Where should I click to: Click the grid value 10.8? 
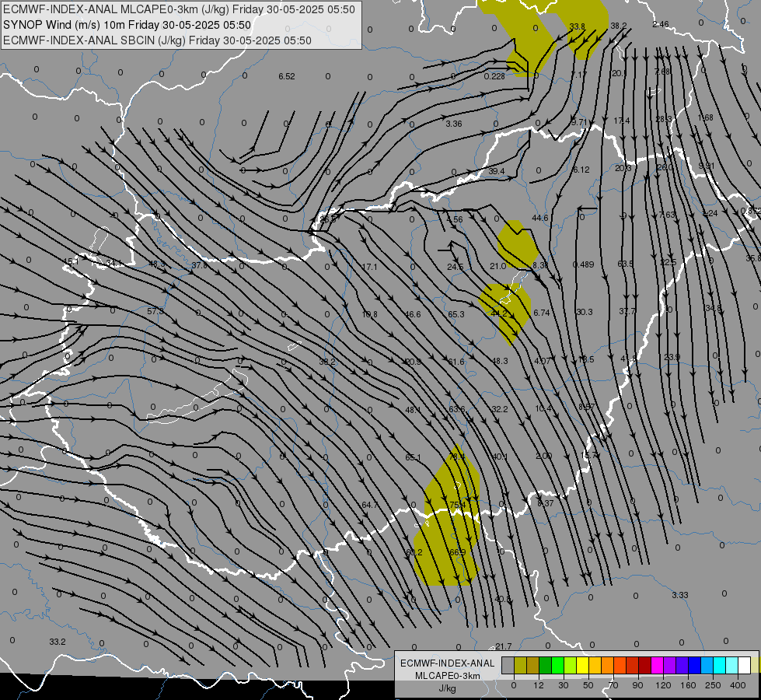[369, 315]
